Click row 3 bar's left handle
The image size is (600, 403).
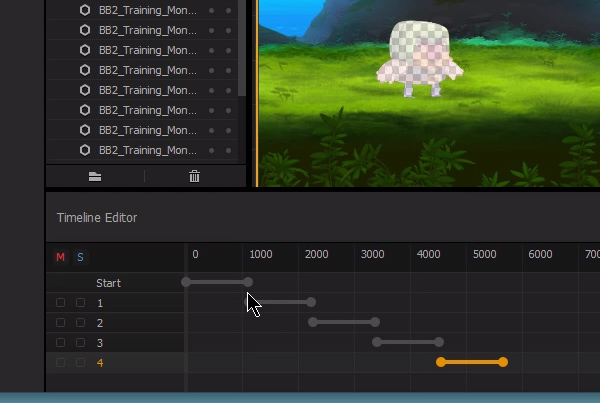(377, 342)
